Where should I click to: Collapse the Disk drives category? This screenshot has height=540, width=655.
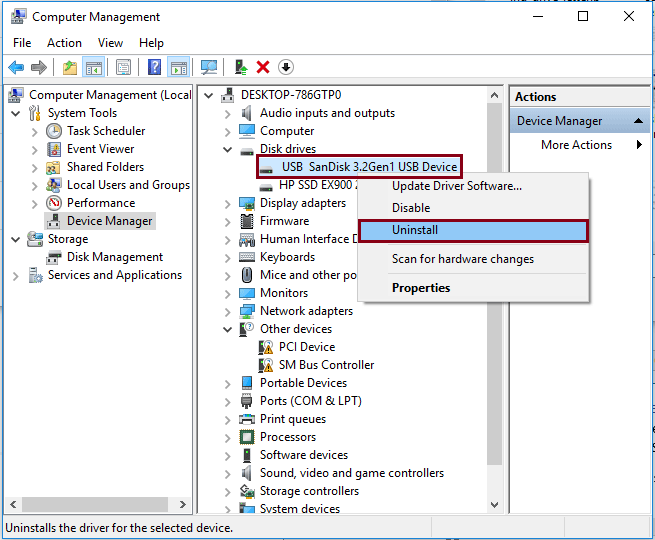coord(228,149)
